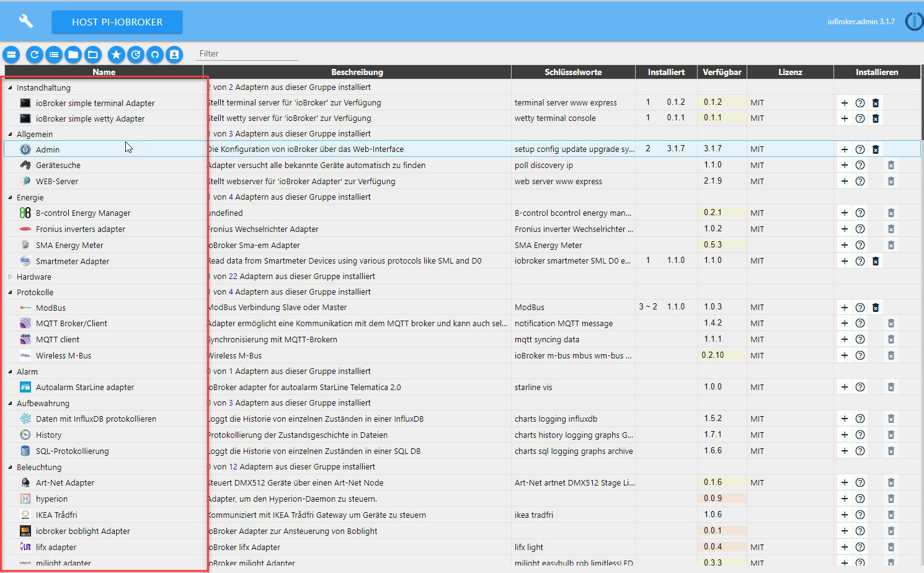Install MQTT Broker/Client adapter
Image resolution: width=924 pixels, height=573 pixels.
[844, 323]
